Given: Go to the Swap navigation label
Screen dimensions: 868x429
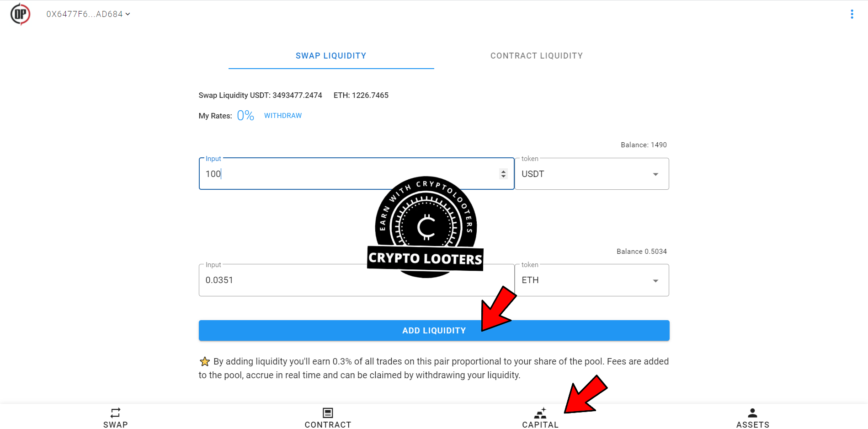Looking at the screenshot, I should (116, 424).
